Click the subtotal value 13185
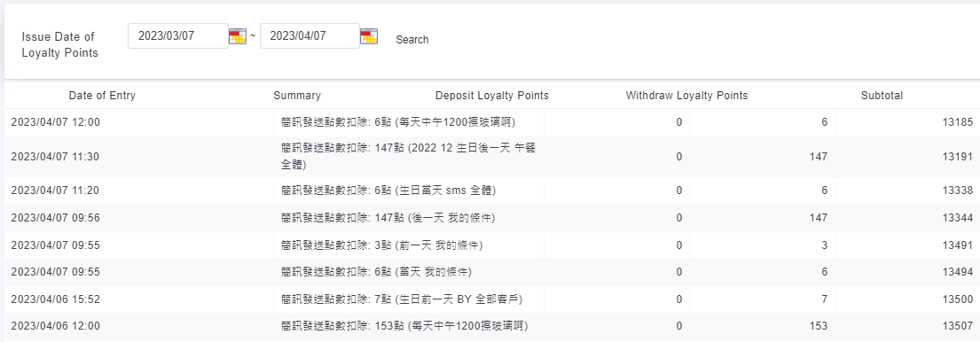This screenshot has width=980, height=342. [958, 122]
